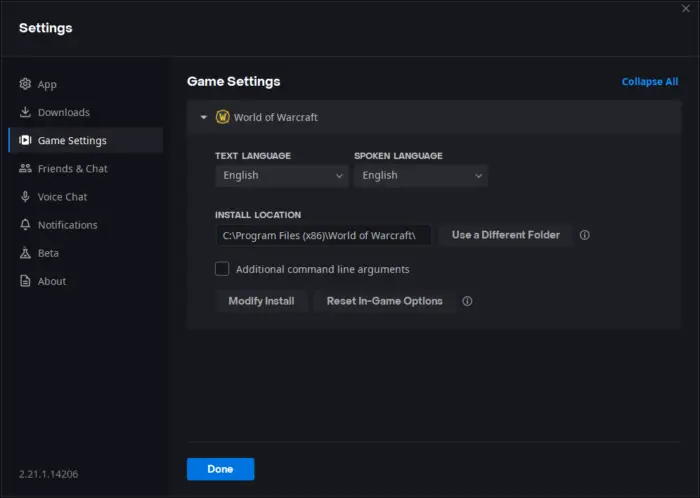Open the Downloads settings tab
This screenshot has height=498, width=700.
click(86, 112)
